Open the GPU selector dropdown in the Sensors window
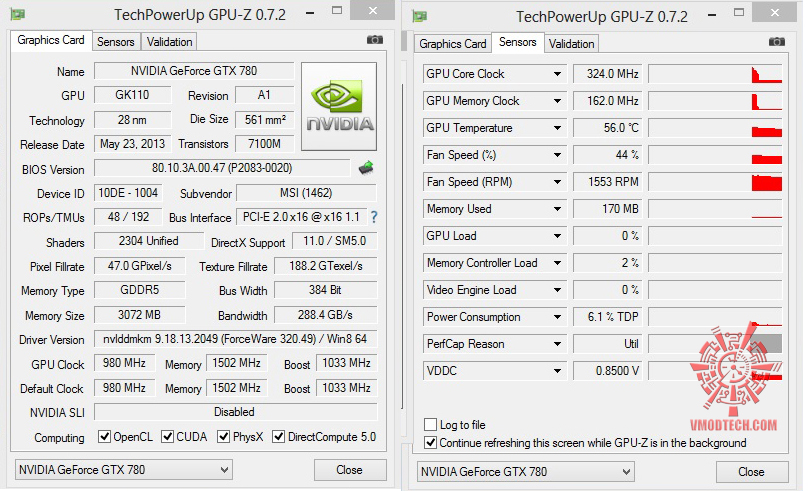This screenshot has width=808, height=491. point(526,472)
